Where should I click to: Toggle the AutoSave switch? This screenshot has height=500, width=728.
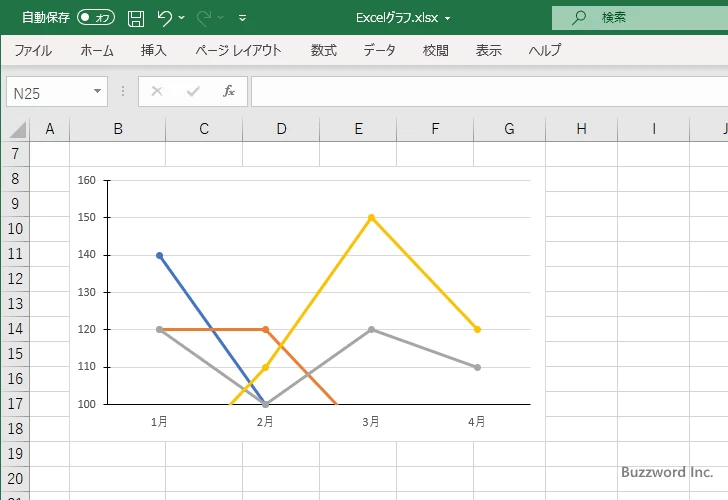click(96, 18)
